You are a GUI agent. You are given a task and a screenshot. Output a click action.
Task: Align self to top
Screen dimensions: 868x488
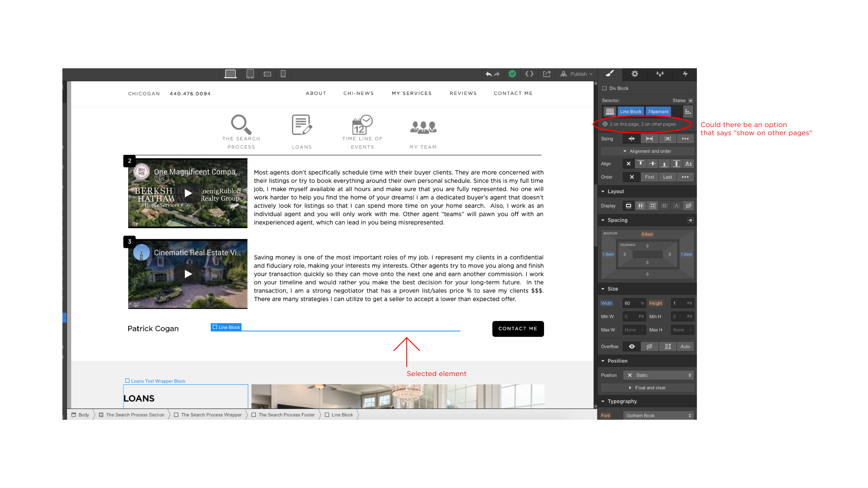(x=641, y=164)
